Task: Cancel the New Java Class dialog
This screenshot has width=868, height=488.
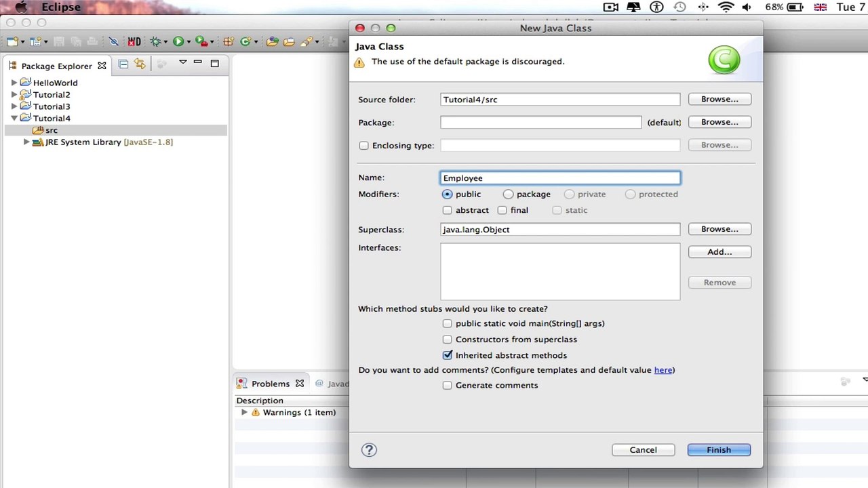Action: point(643,450)
